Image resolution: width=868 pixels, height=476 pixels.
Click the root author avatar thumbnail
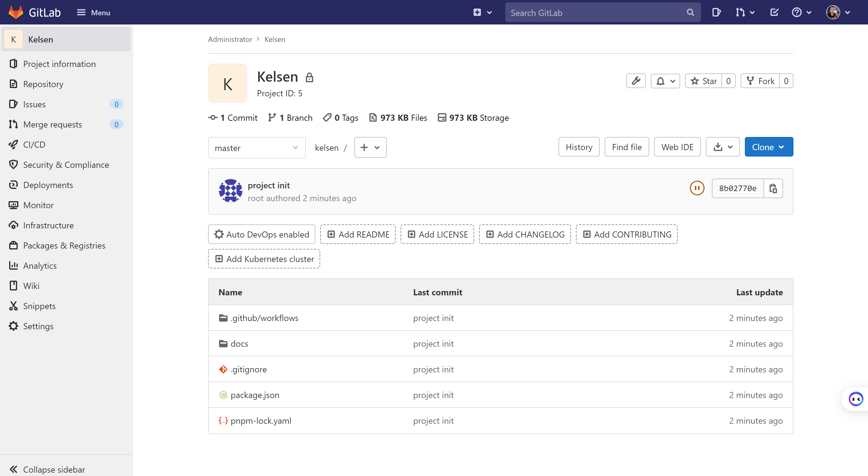tap(230, 191)
